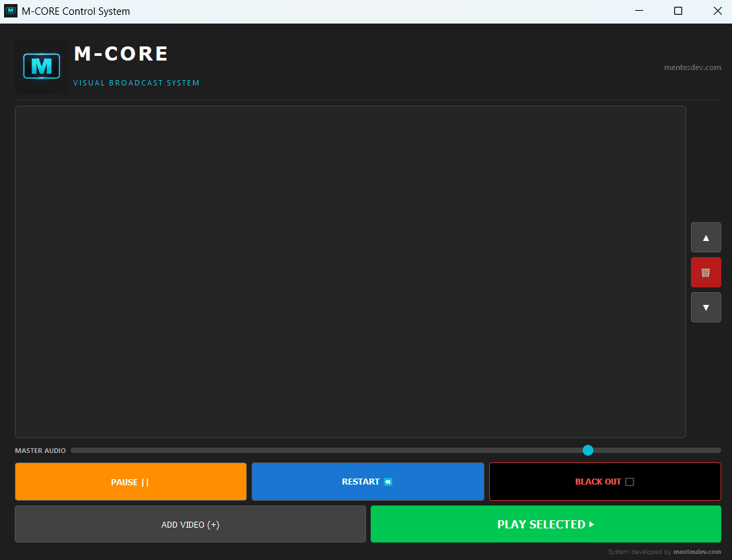Click the VISUAL BROADCAST SYSTEM subtitle
The image size is (732, 560).
click(137, 83)
